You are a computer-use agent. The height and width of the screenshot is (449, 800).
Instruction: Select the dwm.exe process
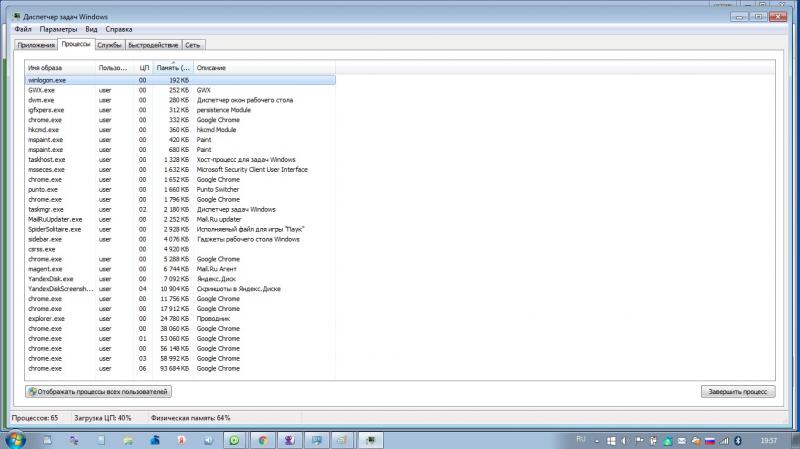(x=180, y=100)
